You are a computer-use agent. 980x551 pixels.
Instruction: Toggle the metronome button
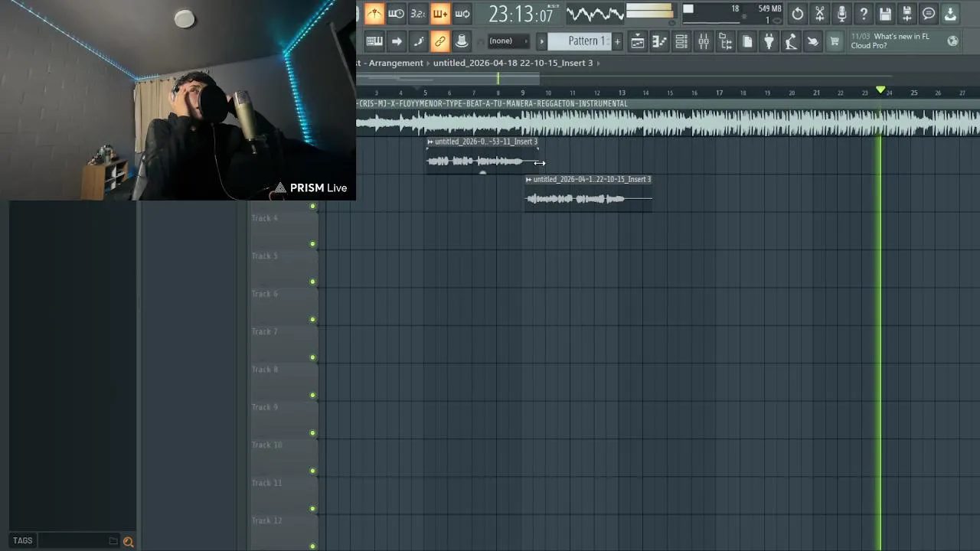[374, 13]
